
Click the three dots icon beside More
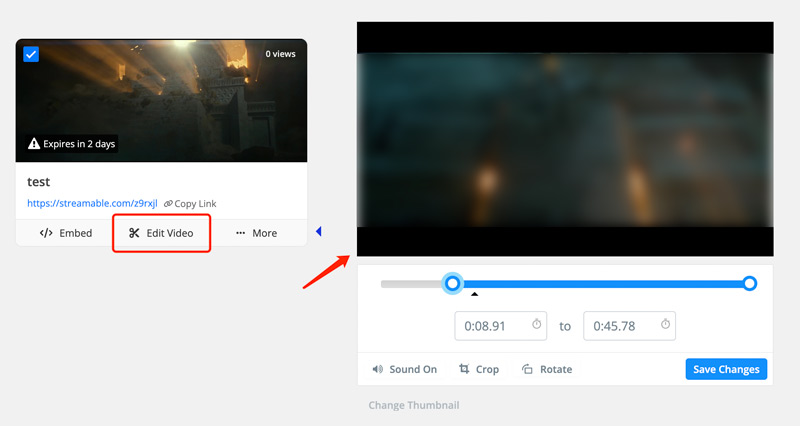click(240, 233)
